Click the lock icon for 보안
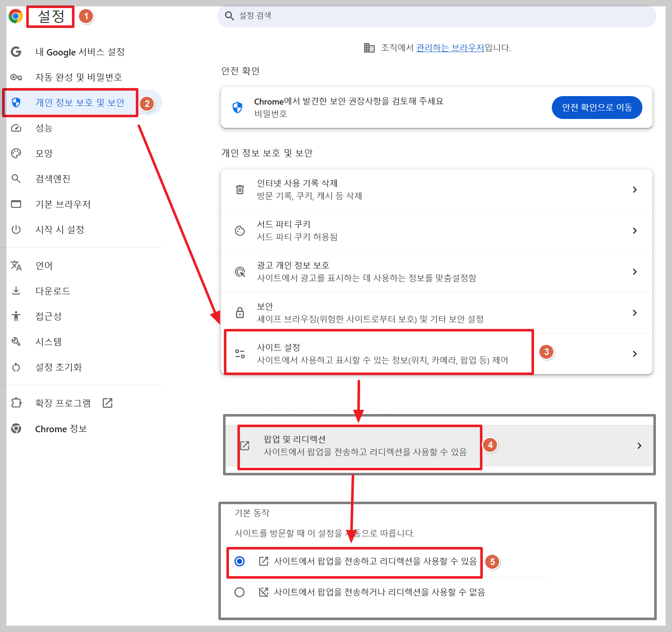 point(240,312)
